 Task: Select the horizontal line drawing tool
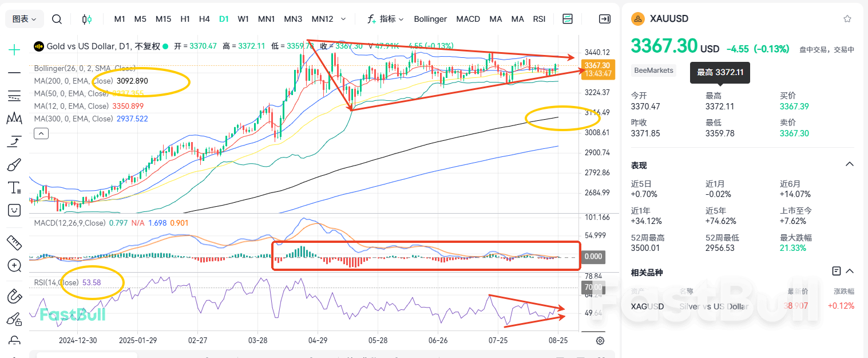click(14, 72)
